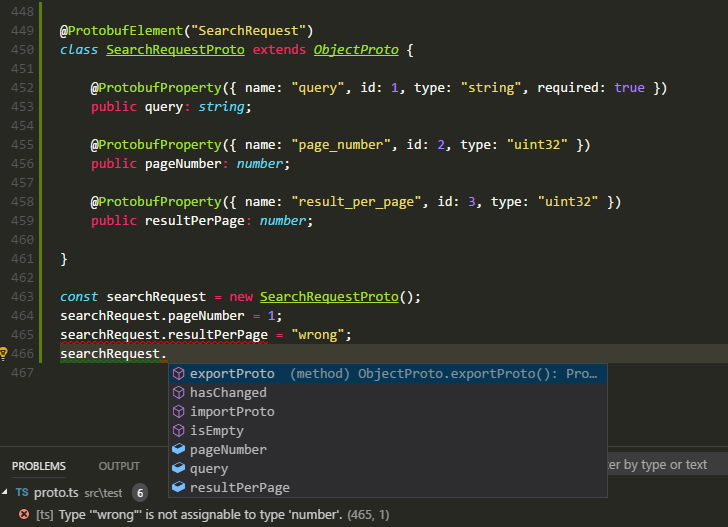
Task: Click the SearchRequestProto class name on line 450
Action: 176,50
